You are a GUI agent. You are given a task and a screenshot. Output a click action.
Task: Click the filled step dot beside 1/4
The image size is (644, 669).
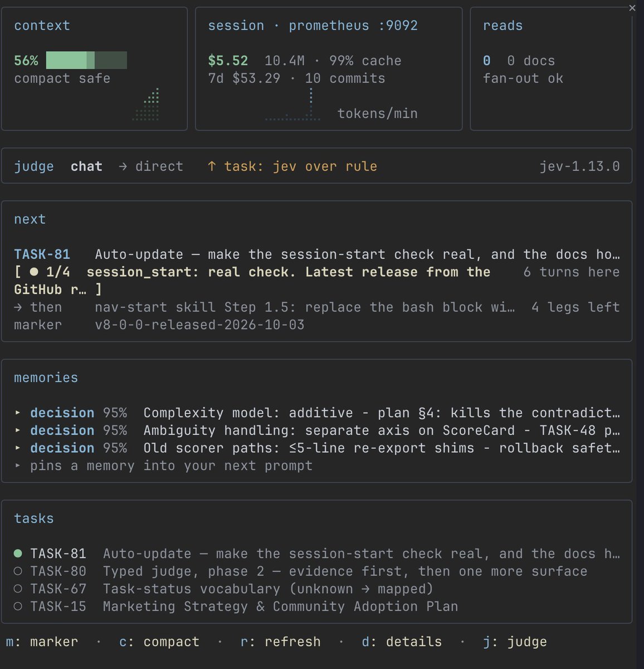click(x=35, y=272)
